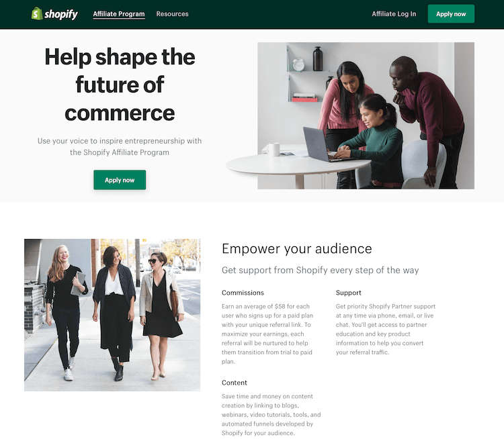Viewport: 504px width, 439px height.
Task: Click photo of three women walking
Action: [x=112, y=315]
